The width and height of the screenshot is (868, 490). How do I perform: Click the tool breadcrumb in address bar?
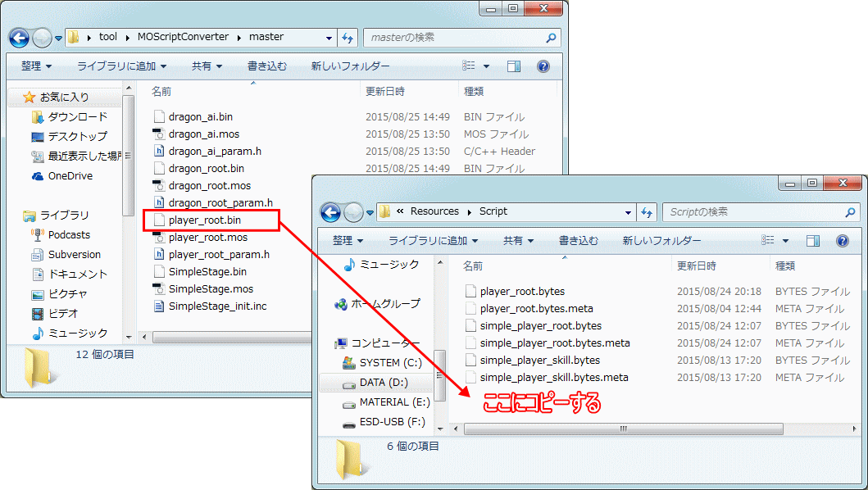point(108,37)
